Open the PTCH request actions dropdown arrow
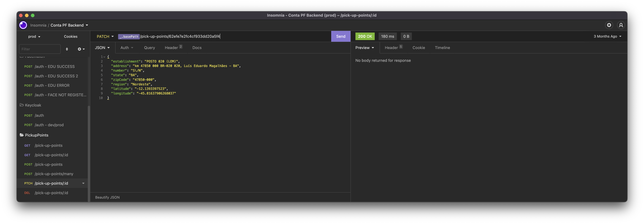644x224 pixels. click(x=83, y=183)
